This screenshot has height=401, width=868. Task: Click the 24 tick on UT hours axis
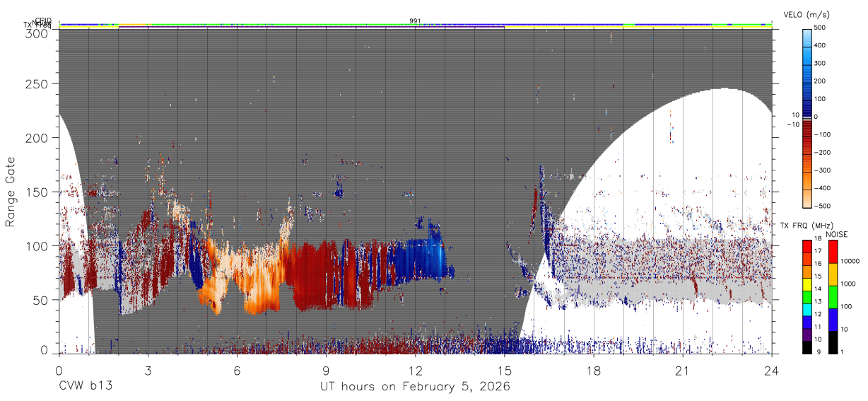click(x=771, y=371)
